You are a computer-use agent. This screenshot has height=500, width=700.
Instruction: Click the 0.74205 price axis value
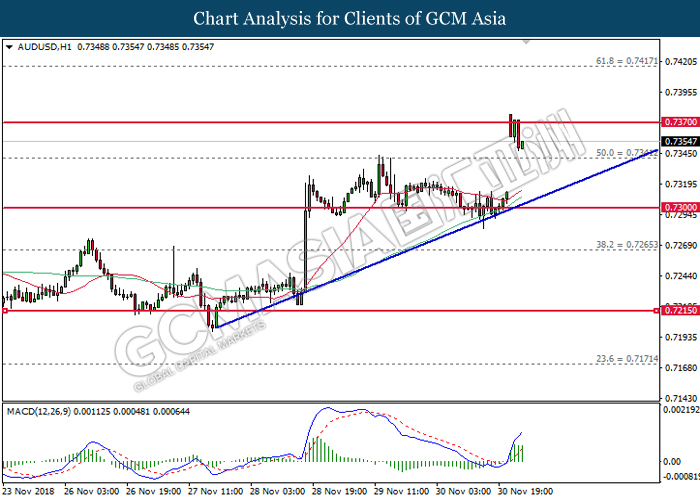[x=681, y=61]
